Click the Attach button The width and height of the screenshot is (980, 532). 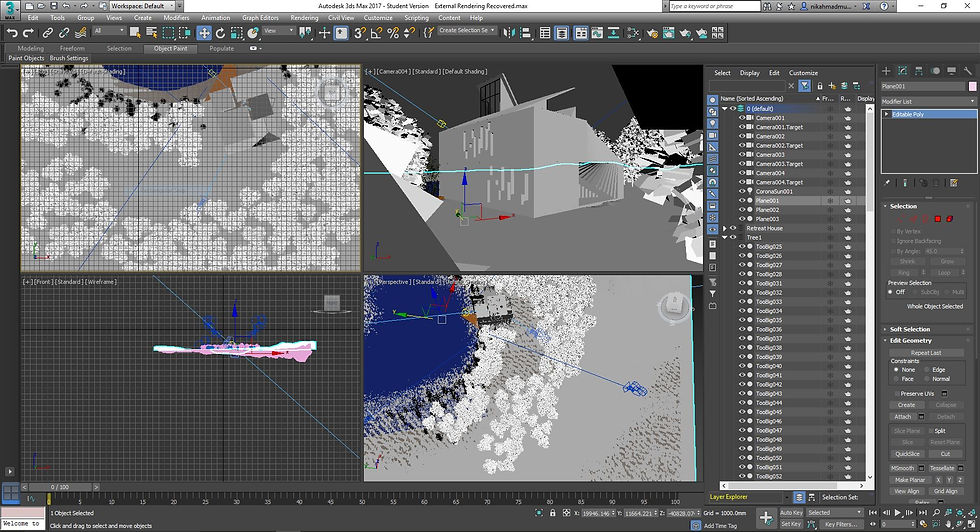click(902, 416)
